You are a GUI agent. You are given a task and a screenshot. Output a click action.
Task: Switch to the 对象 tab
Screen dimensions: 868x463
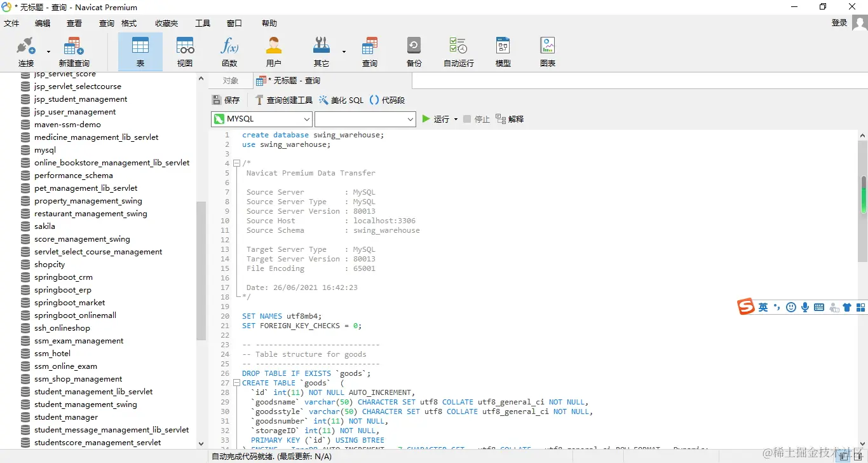[x=231, y=81]
